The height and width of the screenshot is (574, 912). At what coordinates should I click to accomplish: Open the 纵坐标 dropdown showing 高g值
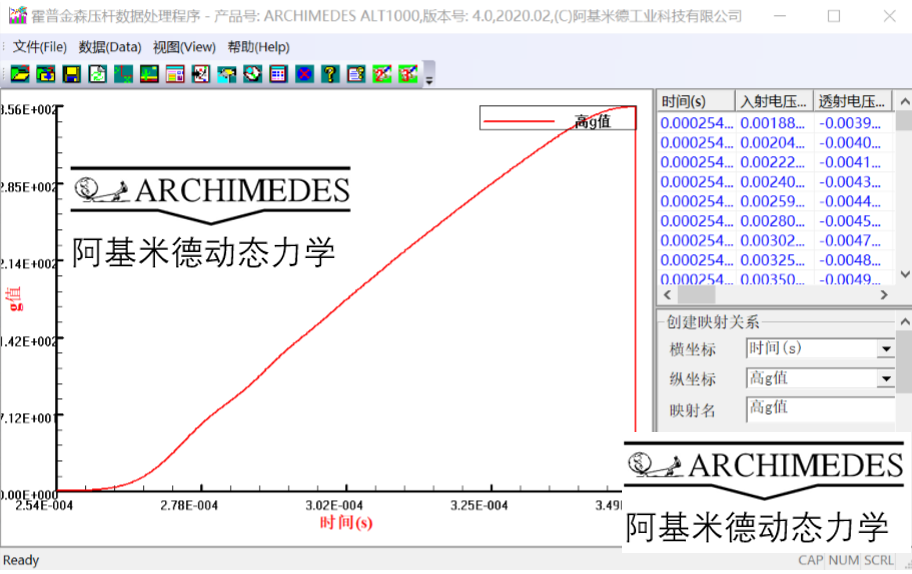coord(886,379)
